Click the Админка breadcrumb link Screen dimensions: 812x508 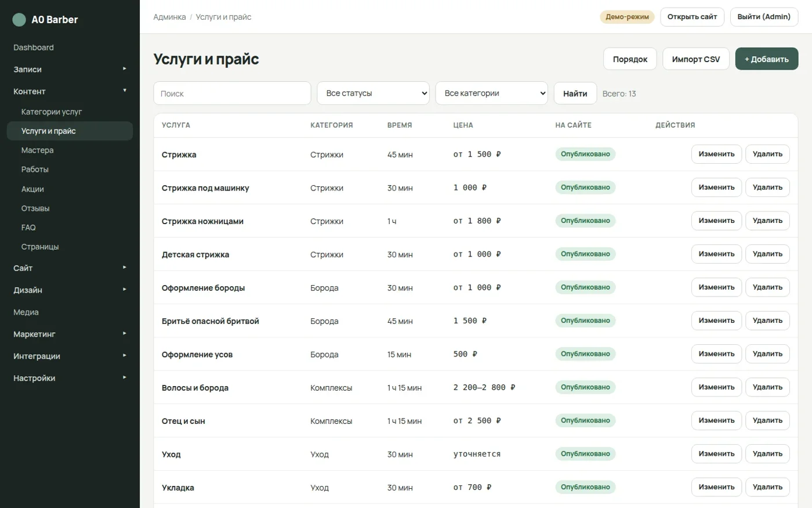(x=169, y=17)
